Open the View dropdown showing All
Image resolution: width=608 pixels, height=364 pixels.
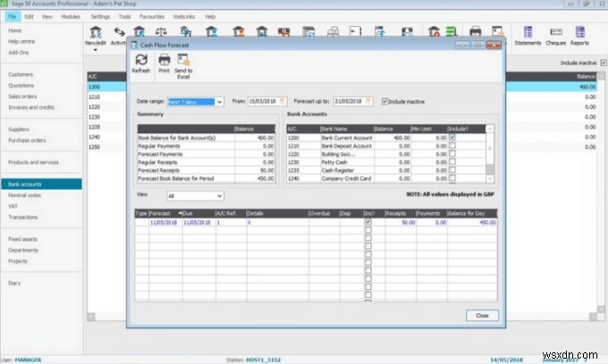(219, 196)
